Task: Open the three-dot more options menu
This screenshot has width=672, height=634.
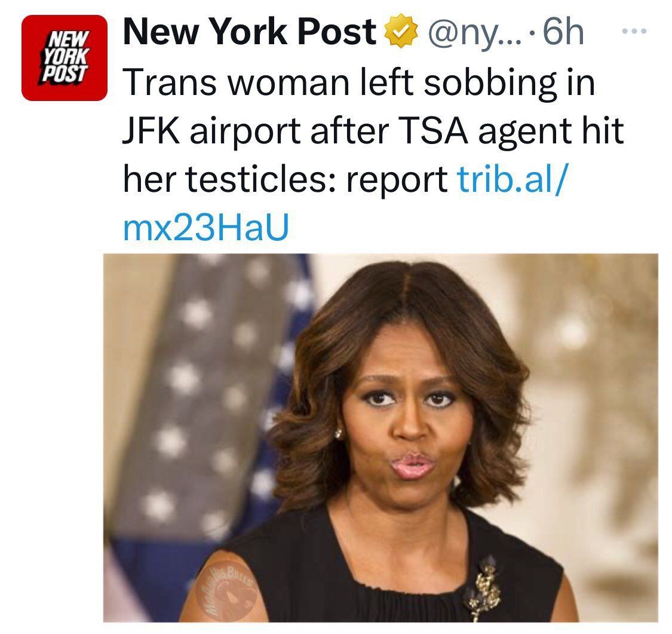Action: [634, 31]
